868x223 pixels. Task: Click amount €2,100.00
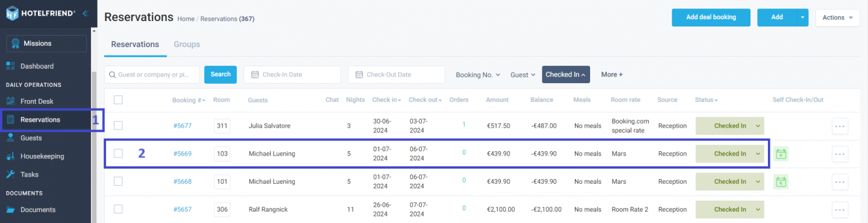tap(501, 209)
